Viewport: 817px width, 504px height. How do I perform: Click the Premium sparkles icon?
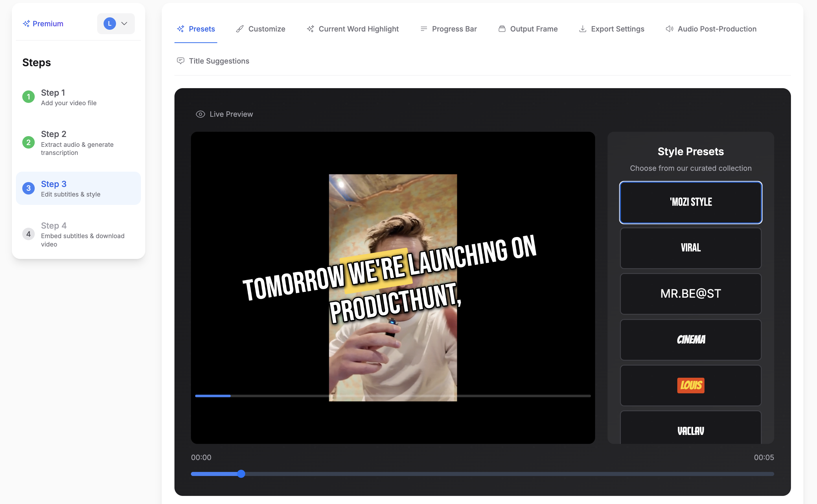(27, 23)
